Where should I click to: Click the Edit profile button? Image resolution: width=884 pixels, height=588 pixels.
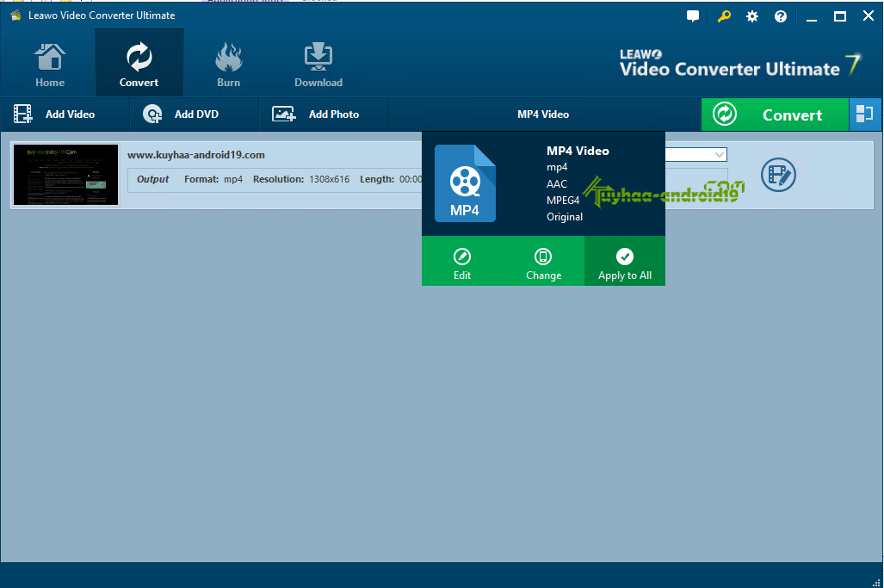[x=462, y=263]
